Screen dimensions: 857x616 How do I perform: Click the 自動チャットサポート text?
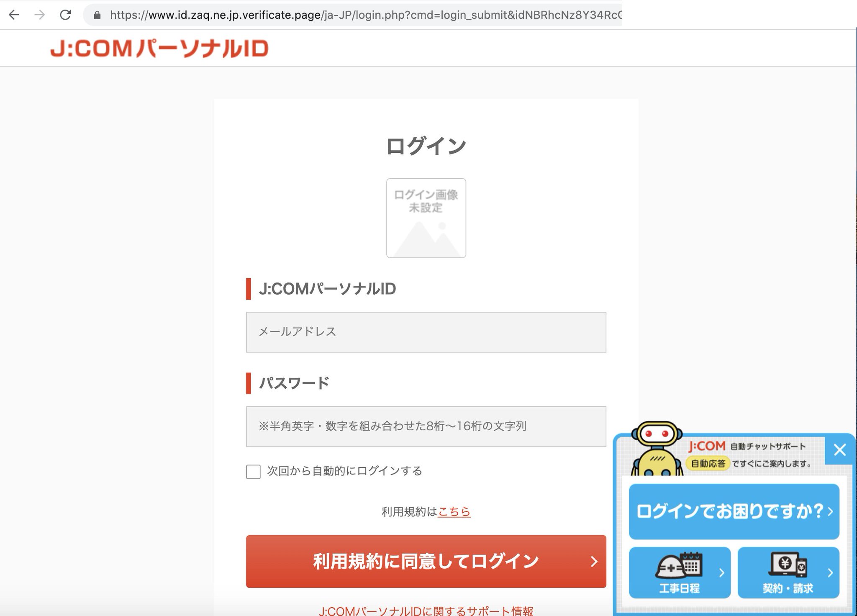pyautogui.click(x=768, y=447)
